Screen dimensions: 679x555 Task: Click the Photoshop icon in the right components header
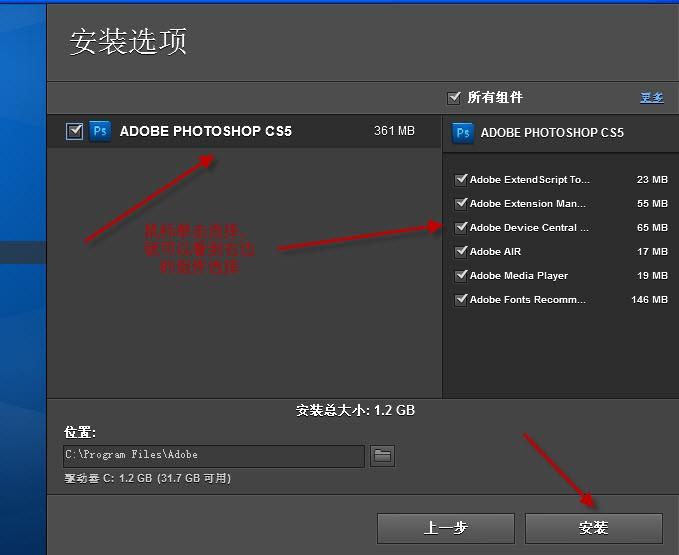click(x=462, y=133)
